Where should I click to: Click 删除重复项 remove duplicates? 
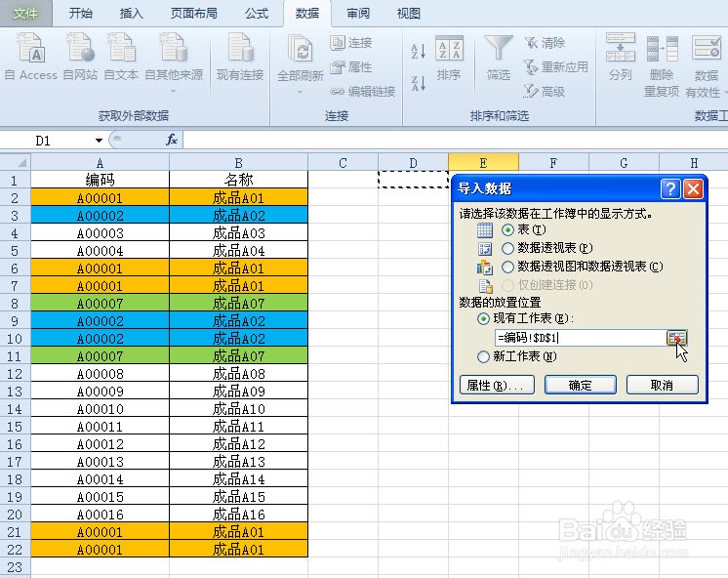(662, 66)
